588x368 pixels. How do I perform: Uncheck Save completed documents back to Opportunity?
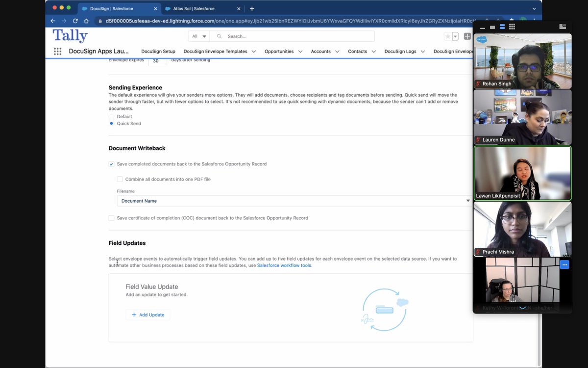(x=111, y=164)
